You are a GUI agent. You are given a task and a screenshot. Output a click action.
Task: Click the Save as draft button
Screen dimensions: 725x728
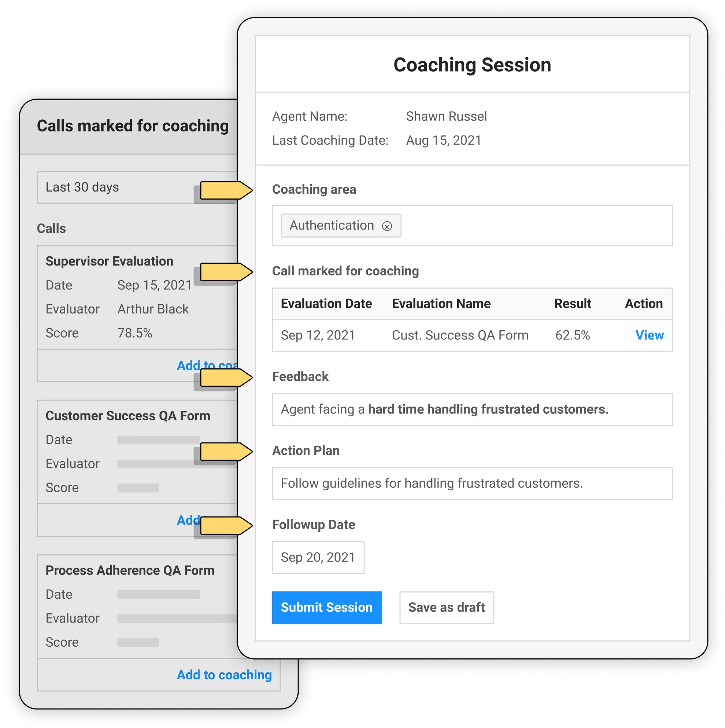(x=446, y=607)
